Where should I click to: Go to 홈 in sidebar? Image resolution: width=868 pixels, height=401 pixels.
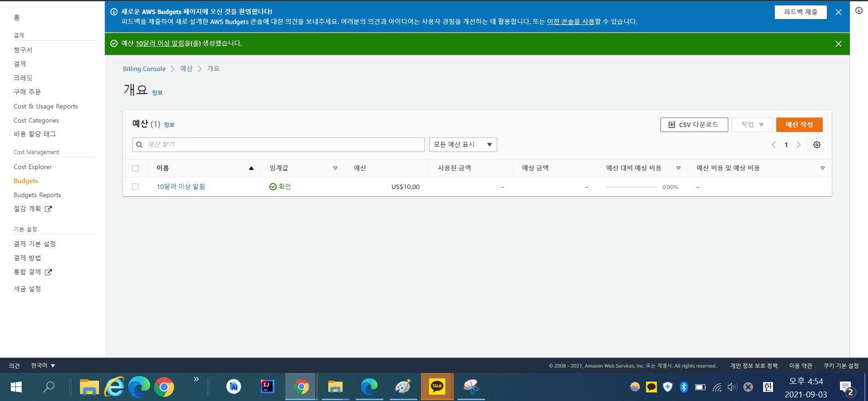[x=17, y=18]
